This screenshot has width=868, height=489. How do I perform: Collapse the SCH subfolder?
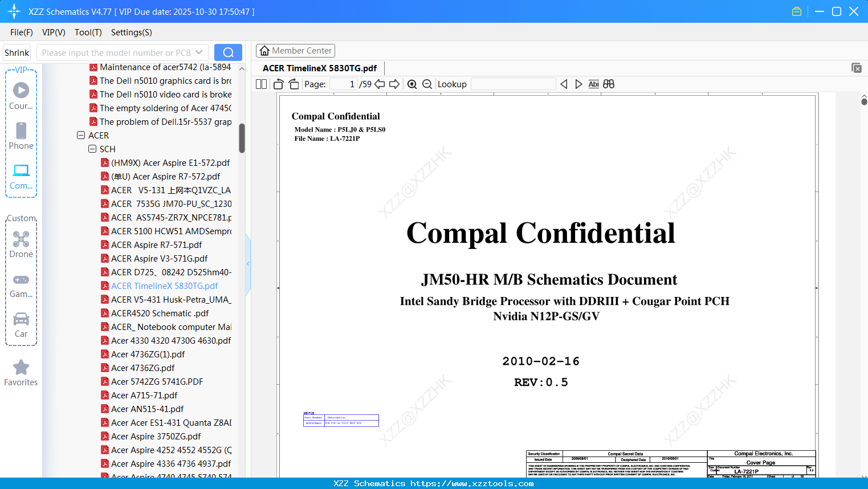[92, 149]
